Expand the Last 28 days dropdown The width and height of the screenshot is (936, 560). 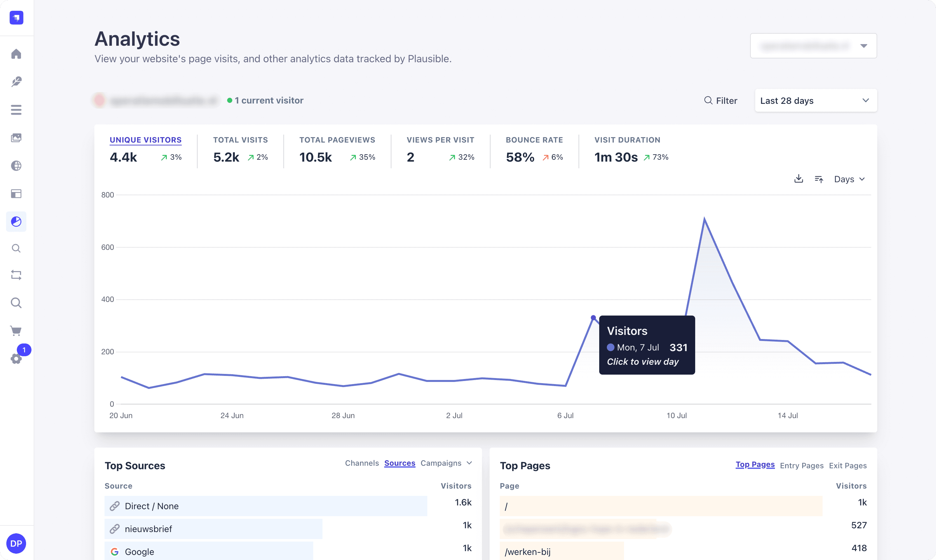tap(816, 101)
